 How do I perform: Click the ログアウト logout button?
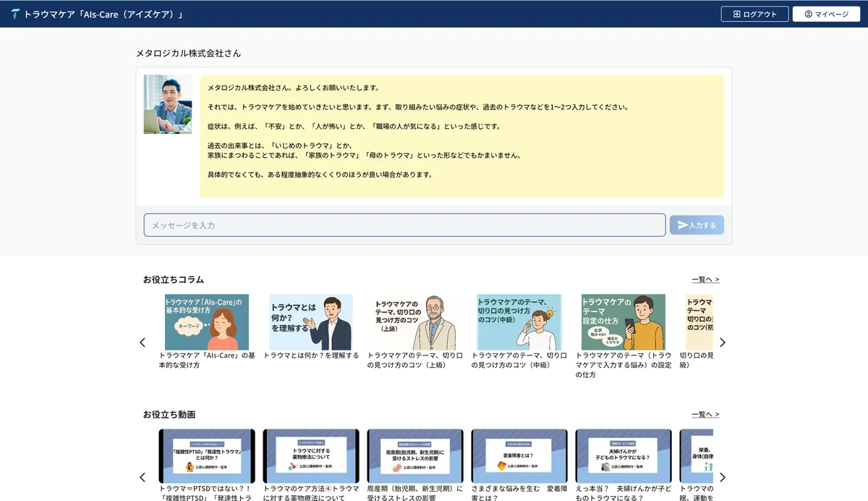[x=754, y=14]
